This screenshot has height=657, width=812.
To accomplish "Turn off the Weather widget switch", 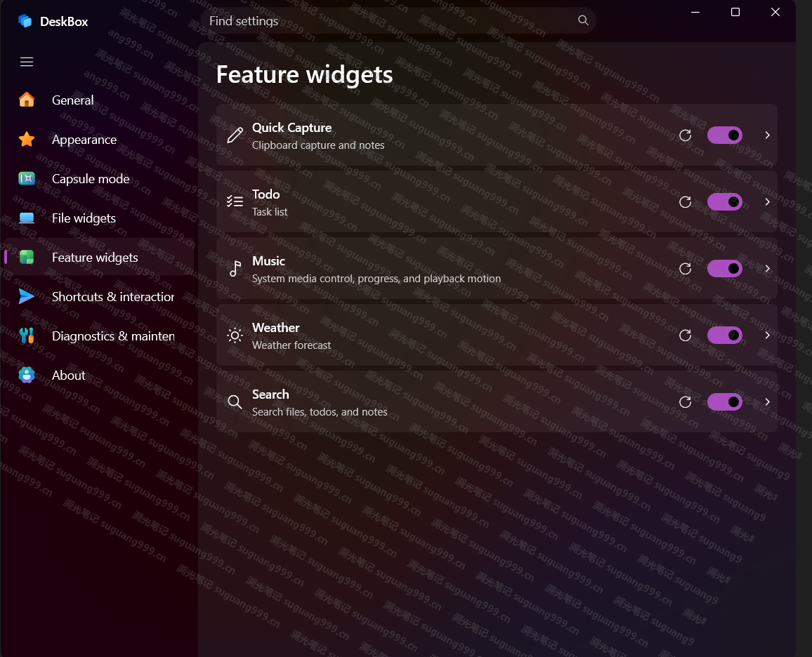I will [x=724, y=336].
